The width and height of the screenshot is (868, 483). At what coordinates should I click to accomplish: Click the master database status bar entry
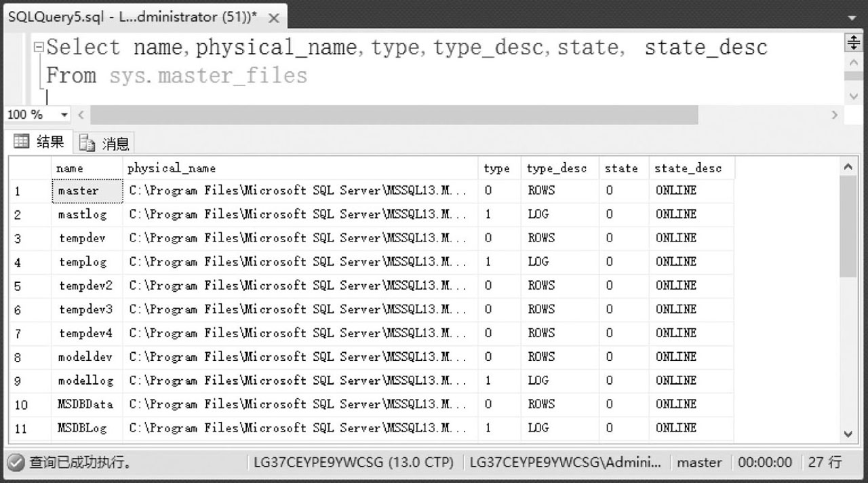coord(699,463)
